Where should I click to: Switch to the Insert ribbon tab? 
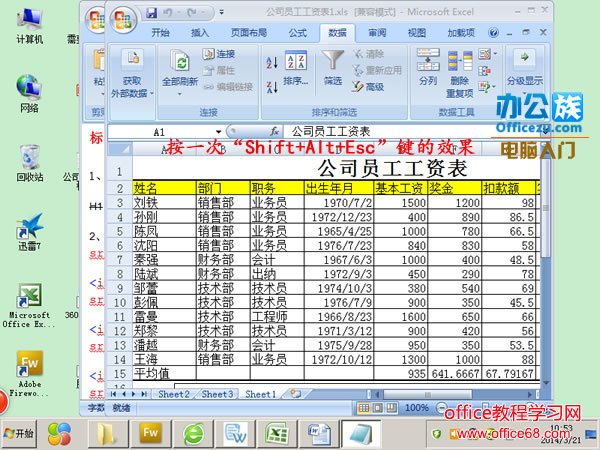tap(200, 33)
